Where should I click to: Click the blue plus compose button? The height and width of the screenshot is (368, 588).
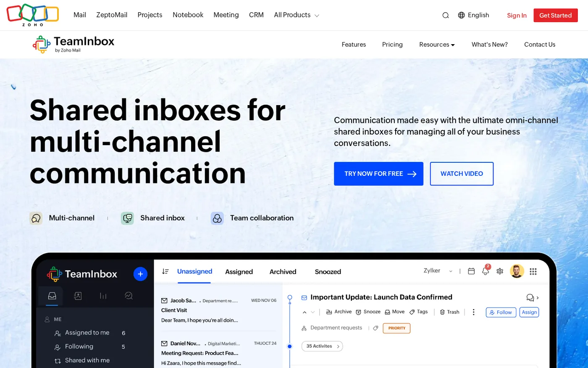[x=140, y=274]
